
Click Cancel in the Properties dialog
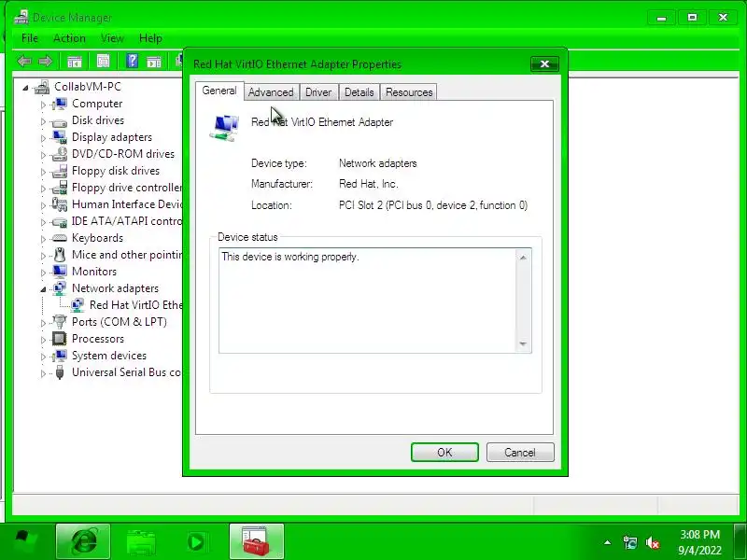520,452
